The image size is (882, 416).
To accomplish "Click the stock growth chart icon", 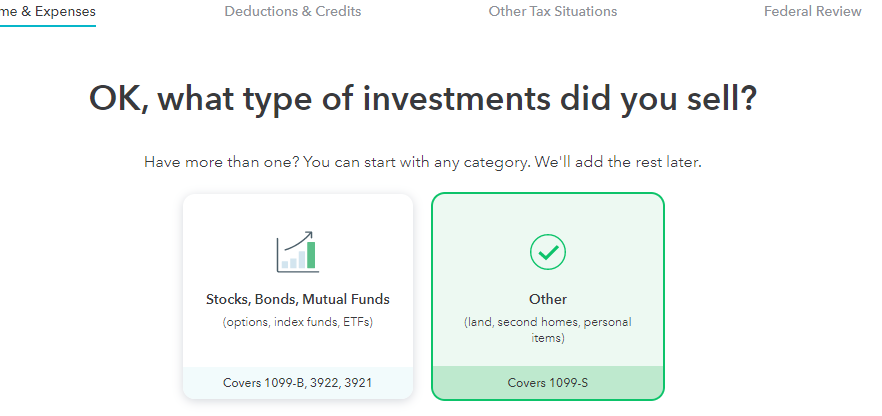I will [297, 253].
